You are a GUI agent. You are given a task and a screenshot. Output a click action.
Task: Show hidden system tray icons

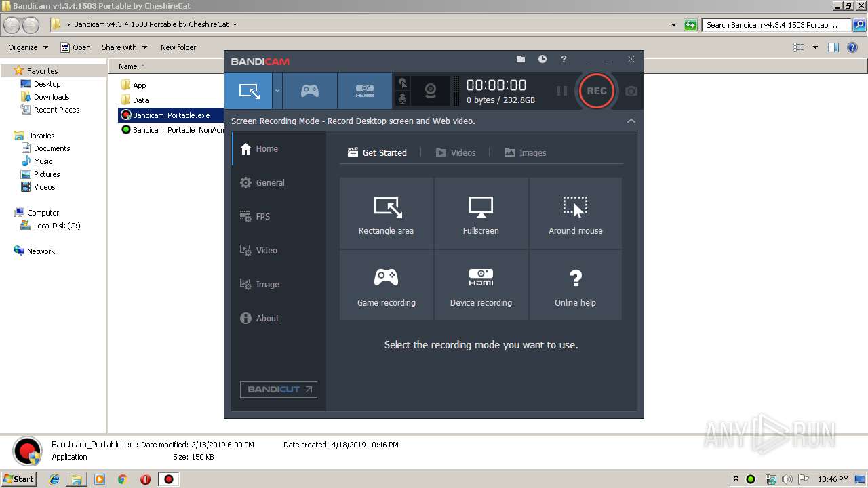pyautogui.click(x=736, y=479)
